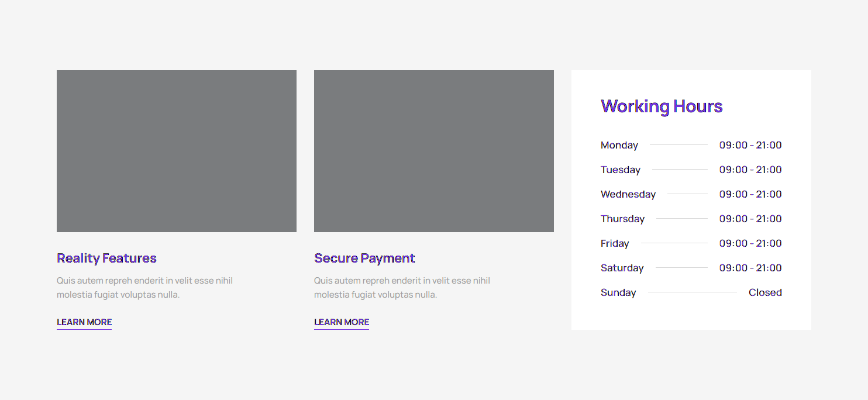This screenshot has height=400, width=868.
Task: Click the description text under Reality Features
Action: pyautogui.click(x=144, y=288)
